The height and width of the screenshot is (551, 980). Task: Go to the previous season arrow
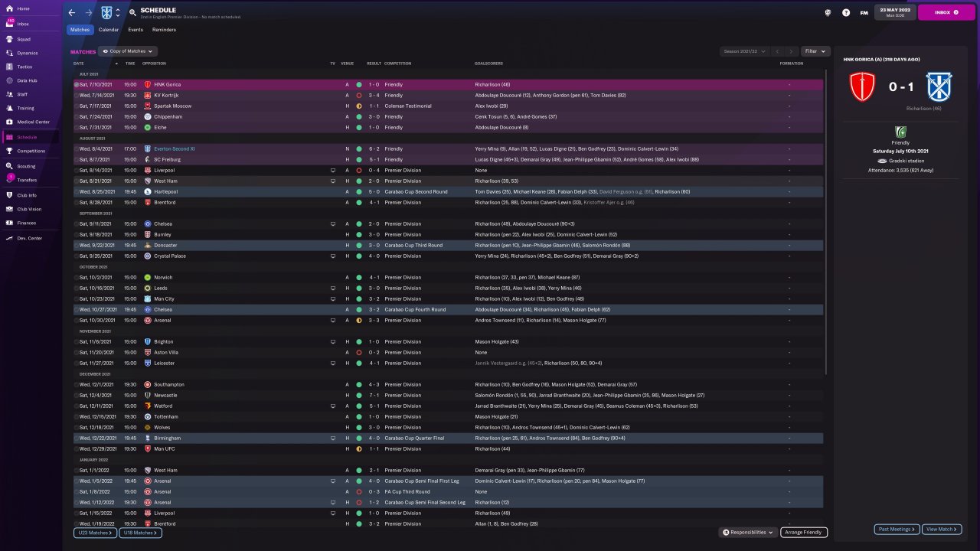coord(777,51)
